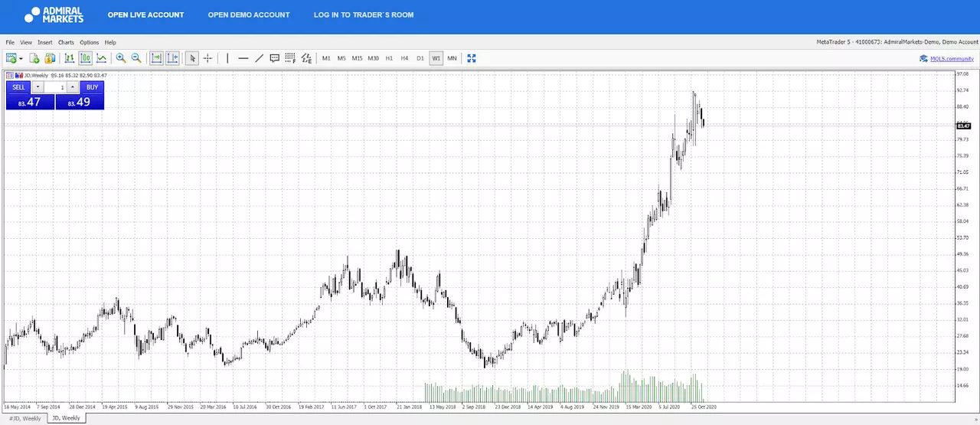Toggle chart shift from right border

(172, 58)
